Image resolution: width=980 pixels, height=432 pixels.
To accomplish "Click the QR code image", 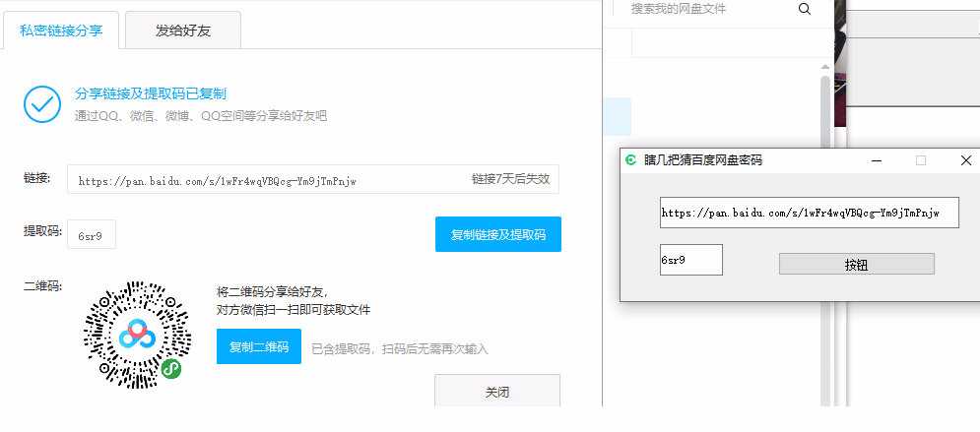I will point(137,336).
